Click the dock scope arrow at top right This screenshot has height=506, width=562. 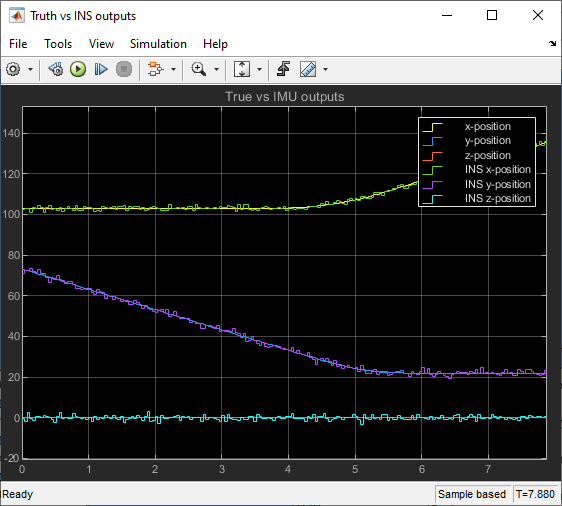click(x=552, y=44)
